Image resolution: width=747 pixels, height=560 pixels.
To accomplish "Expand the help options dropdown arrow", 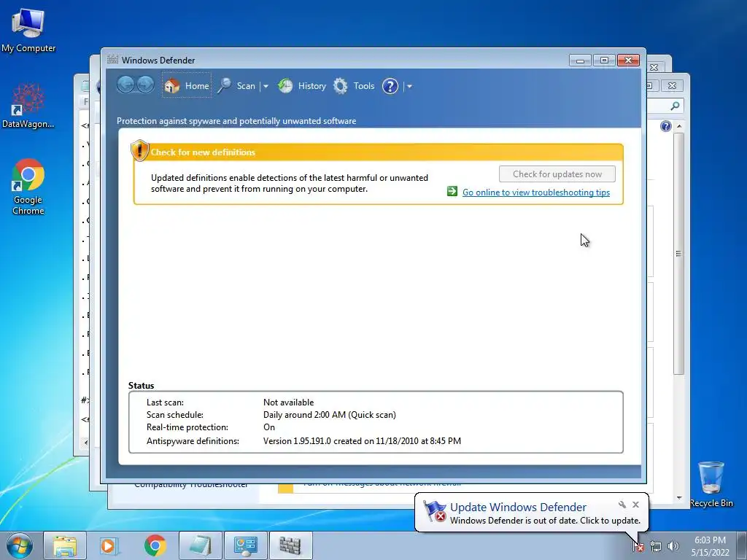I will click(x=409, y=86).
